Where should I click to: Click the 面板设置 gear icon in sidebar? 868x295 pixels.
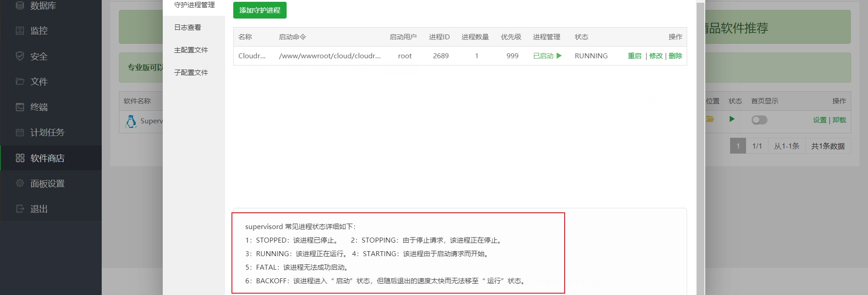[x=20, y=183]
